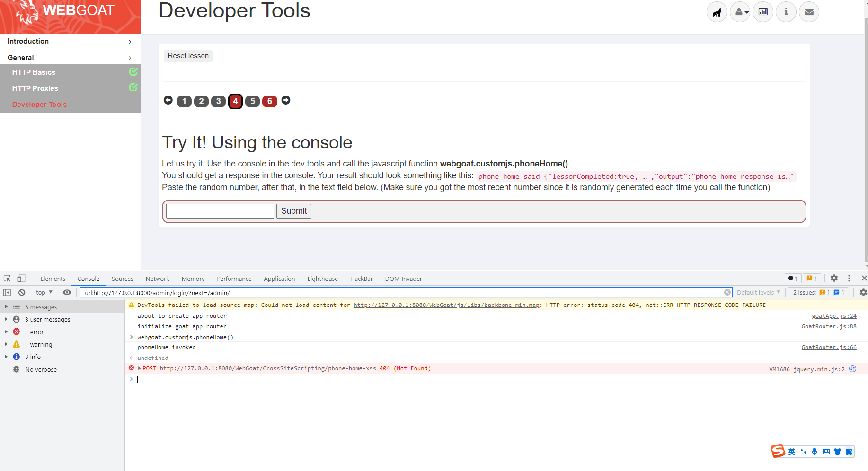Viewport: 868px width, 471px height.
Task: Click the about info icon in the header
Action: click(786, 12)
